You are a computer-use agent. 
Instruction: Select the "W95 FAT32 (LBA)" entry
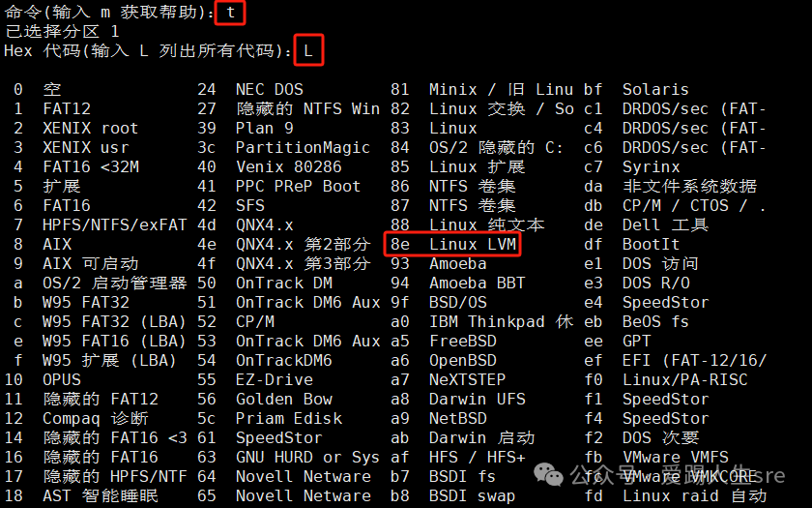point(114,322)
